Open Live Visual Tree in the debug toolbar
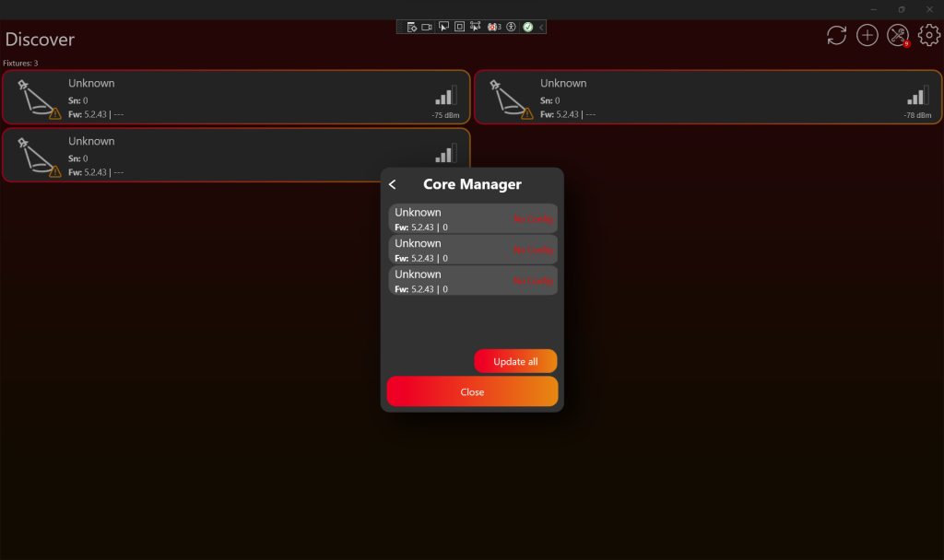Viewport: 944px width, 560px height. (x=412, y=27)
